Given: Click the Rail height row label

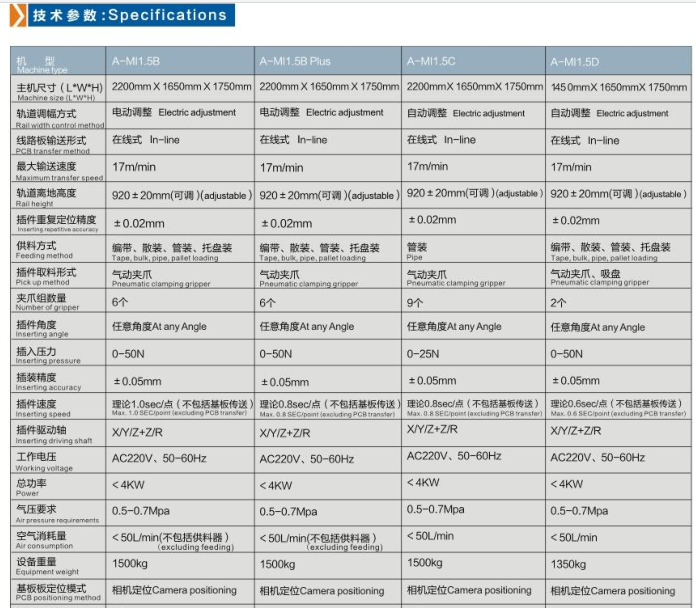Looking at the screenshot, I should pos(58,195).
